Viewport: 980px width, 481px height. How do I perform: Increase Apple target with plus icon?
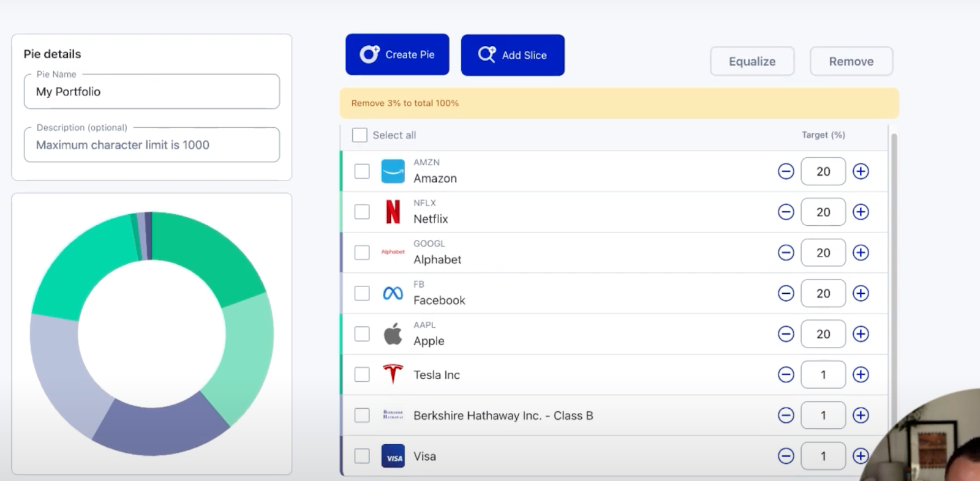[861, 334]
